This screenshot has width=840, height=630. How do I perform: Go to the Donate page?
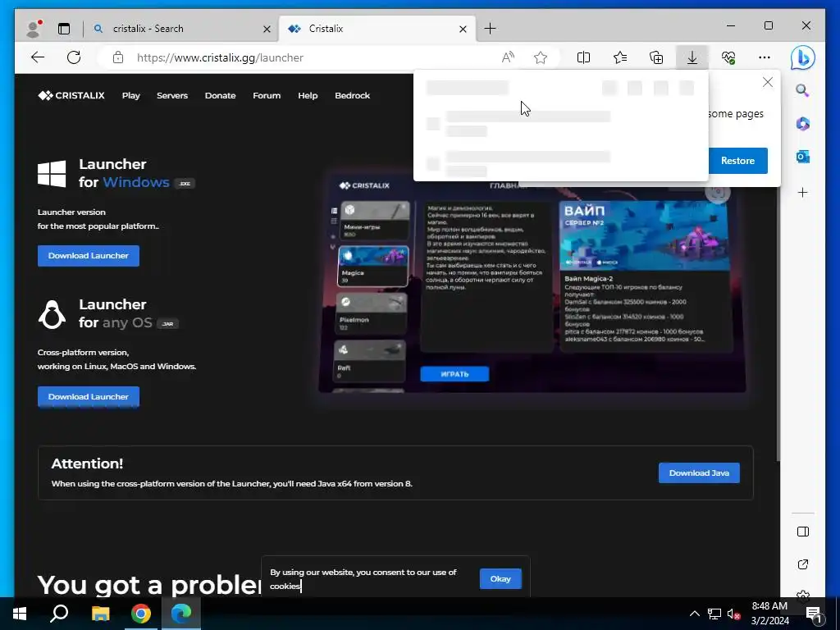click(x=220, y=95)
